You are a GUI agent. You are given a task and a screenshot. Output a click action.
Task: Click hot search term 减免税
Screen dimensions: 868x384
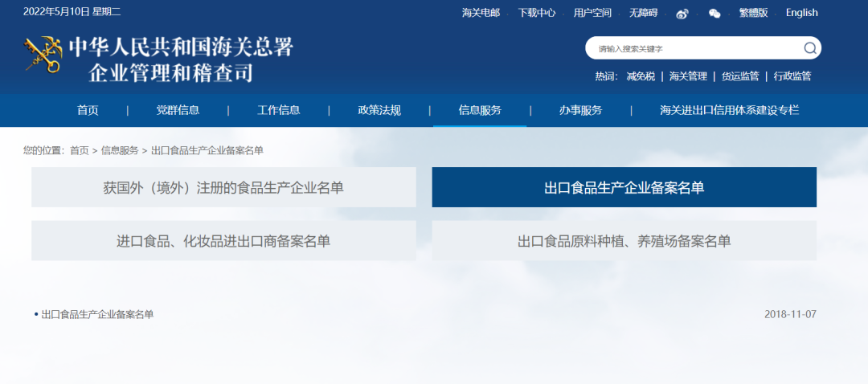(641, 76)
